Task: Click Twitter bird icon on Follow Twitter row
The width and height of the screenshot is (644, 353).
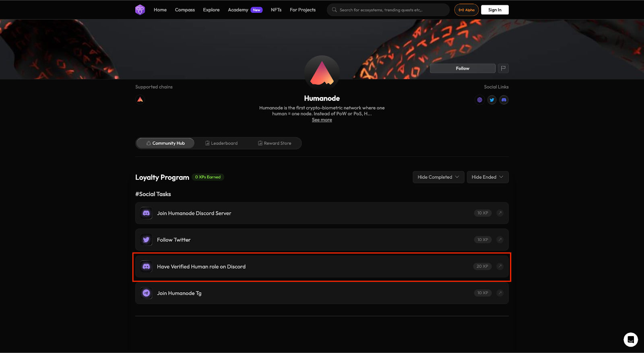Action: click(x=147, y=240)
